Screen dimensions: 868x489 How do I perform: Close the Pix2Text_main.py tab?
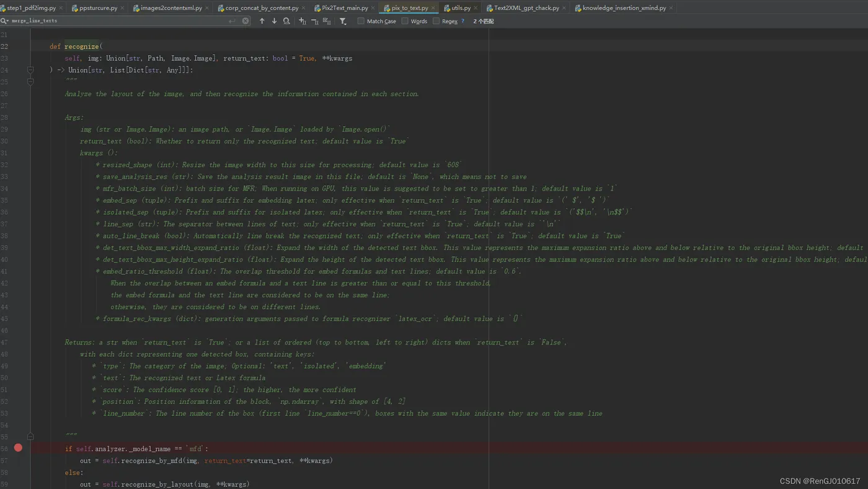click(373, 8)
